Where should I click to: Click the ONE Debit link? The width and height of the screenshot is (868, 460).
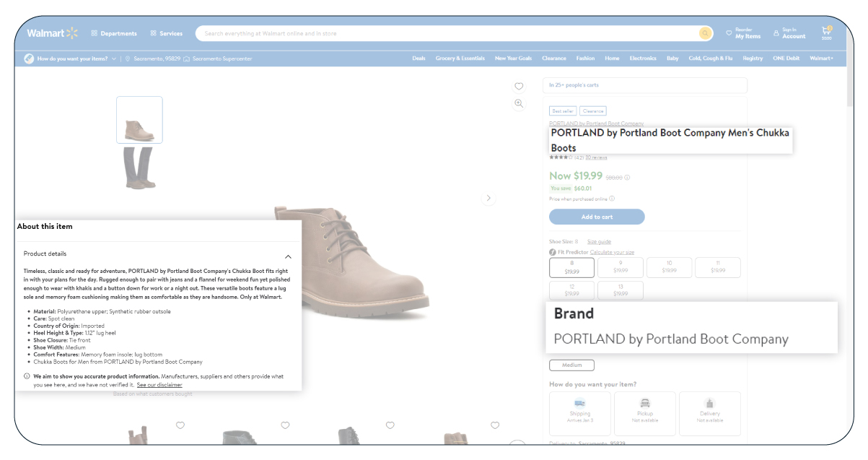(786, 58)
